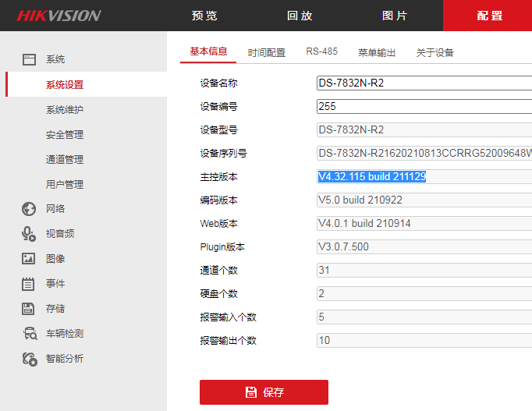
Task: Open the 图像 picture icon
Action: 29,259
